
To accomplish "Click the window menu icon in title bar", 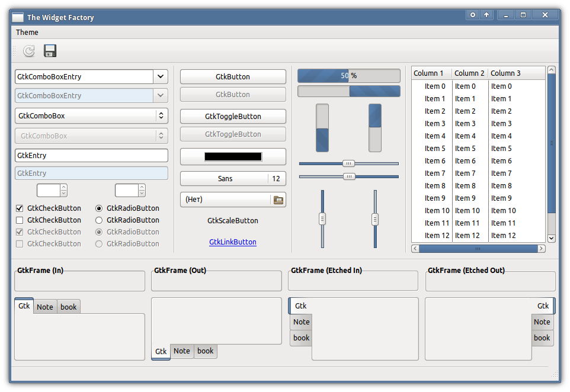I will [x=17, y=17].
